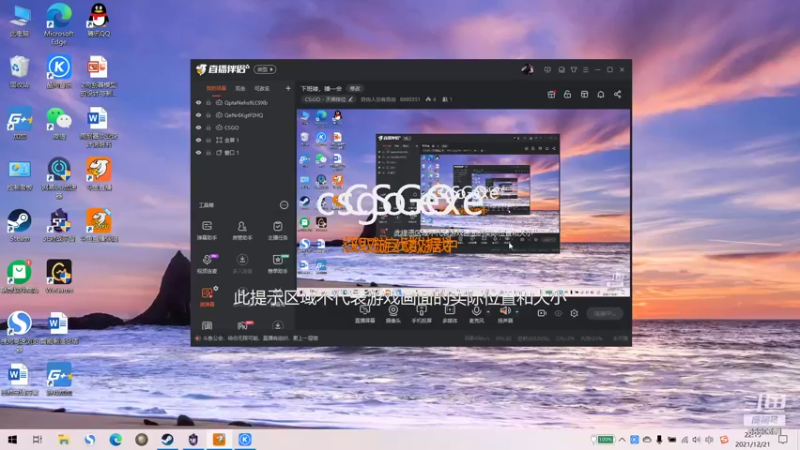
Task: Collapse the toolbox section with the circle button
Action: point(284,205)
